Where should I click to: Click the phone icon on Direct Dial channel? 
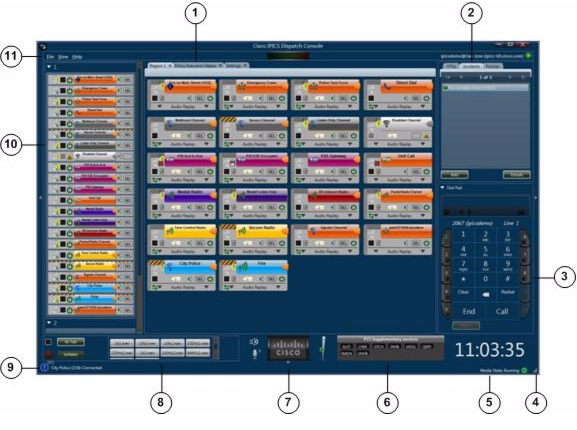click(x=387, y=87)
